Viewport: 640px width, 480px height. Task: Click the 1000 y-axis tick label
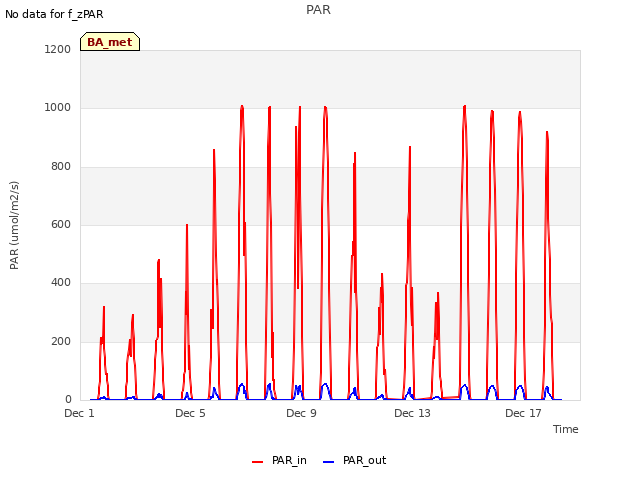58,107
